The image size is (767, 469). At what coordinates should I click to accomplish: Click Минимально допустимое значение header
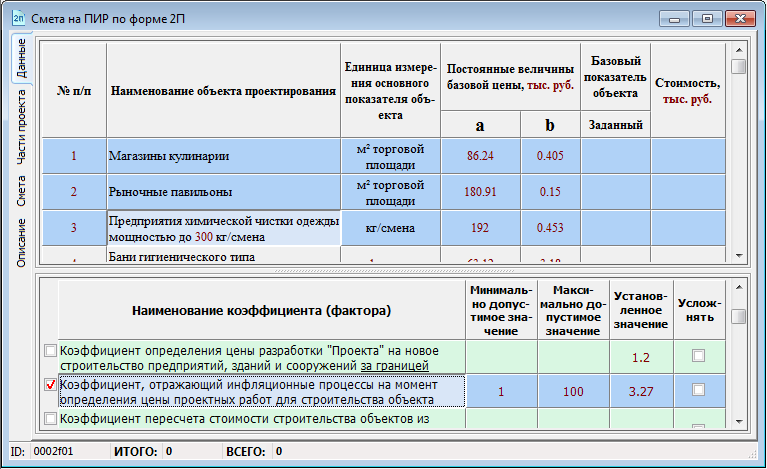point(501,310)
